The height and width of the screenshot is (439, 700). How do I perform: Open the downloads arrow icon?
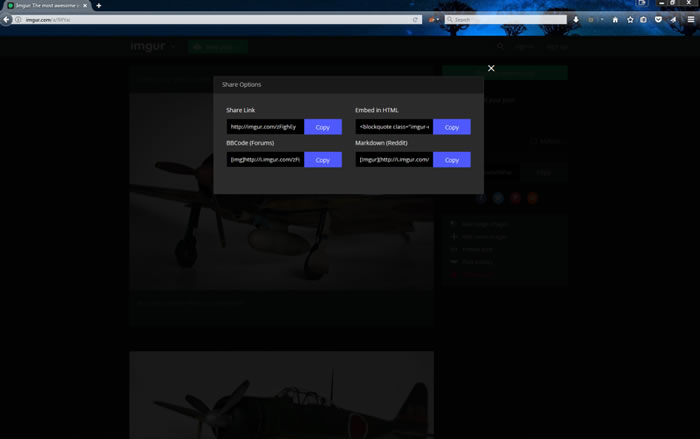tap(576, 20)
